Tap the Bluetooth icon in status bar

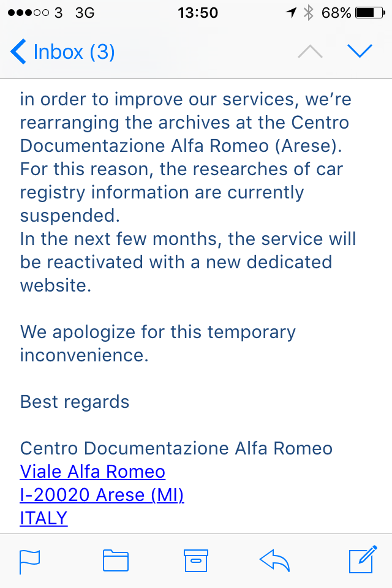309,12
